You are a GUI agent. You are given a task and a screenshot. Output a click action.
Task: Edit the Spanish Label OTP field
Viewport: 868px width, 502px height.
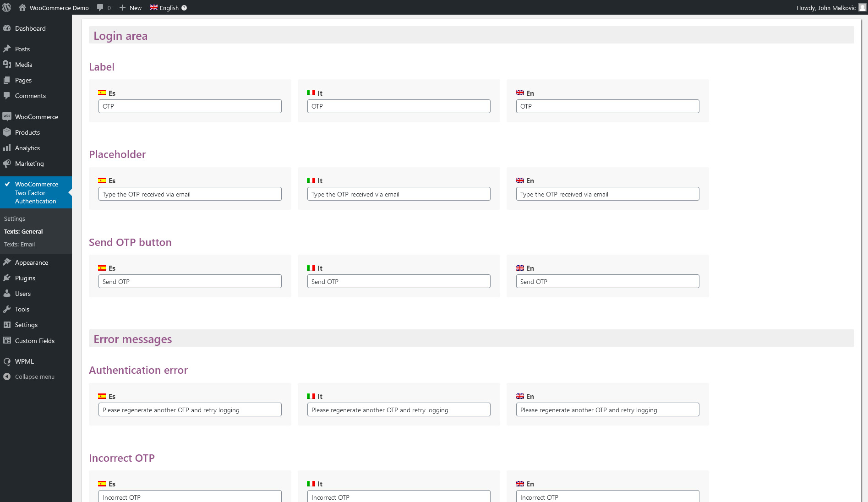190,106
